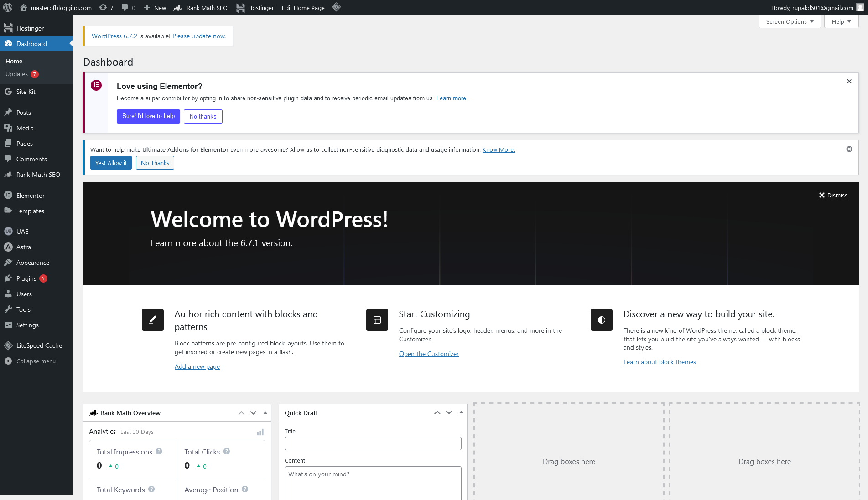Open WordPress 6.7.2 link
This screenshot has height=500, width=868.
coord(114,36)
